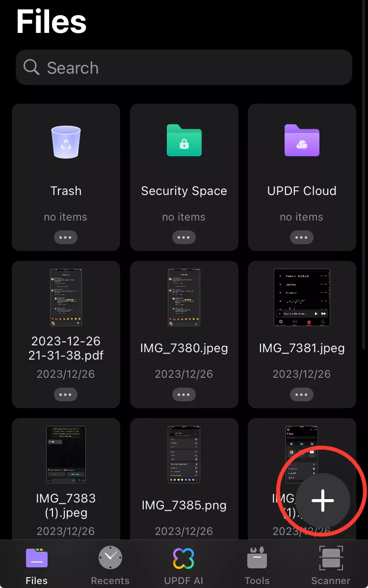Select the UPDF Cloud label

point(302,191)
